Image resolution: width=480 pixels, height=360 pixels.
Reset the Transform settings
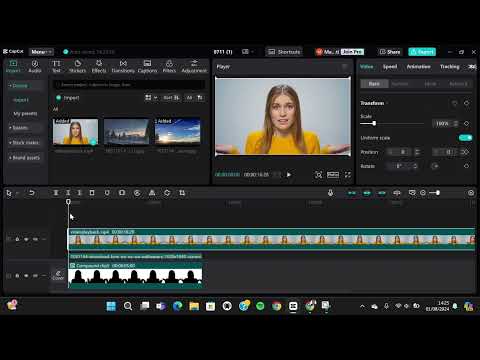454,103
